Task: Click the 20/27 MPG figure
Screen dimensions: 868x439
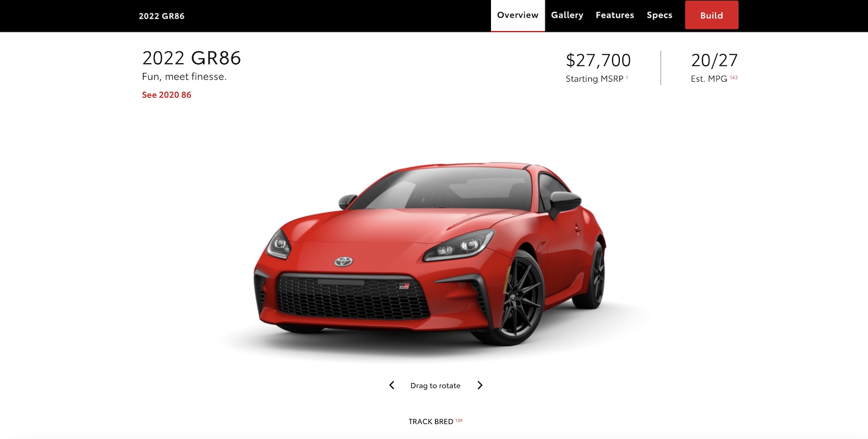Action: point(714,60)
